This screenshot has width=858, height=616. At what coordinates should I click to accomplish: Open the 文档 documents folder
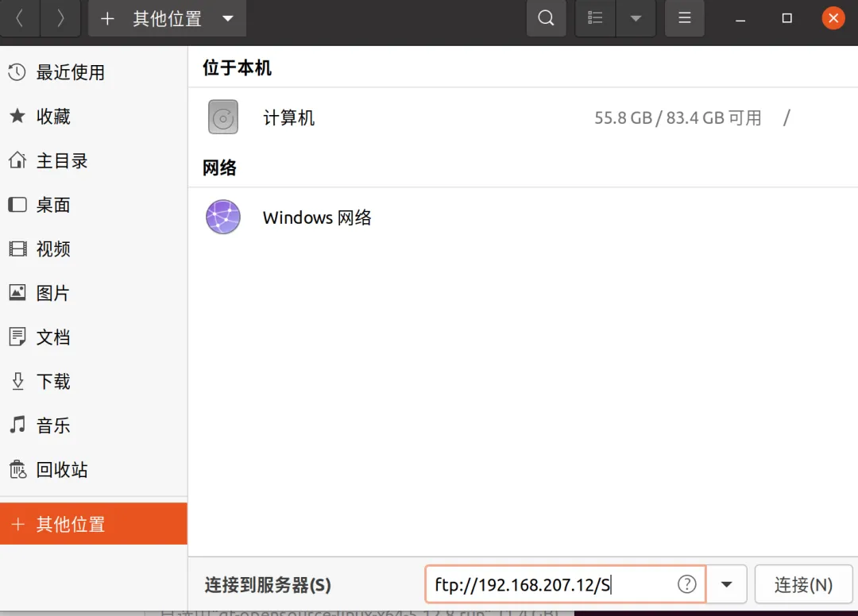click(x=94, y=337)
